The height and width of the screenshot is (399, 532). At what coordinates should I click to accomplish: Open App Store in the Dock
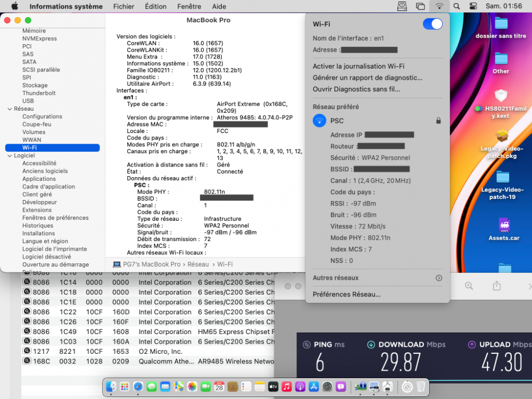pyautogui.click(x=314, y=386)
